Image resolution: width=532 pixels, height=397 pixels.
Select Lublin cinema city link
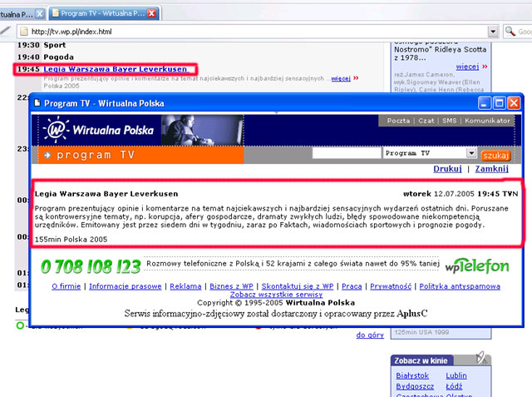[456, 375]
